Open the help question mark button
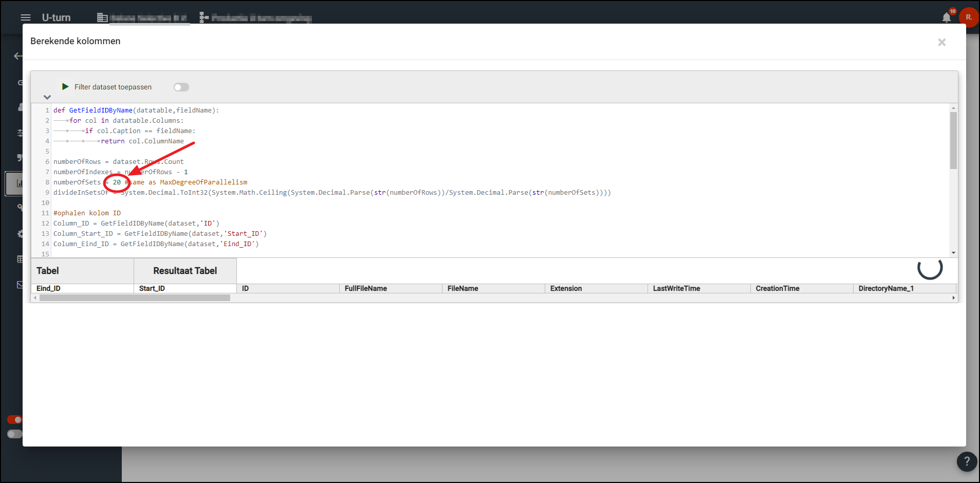 966,461
